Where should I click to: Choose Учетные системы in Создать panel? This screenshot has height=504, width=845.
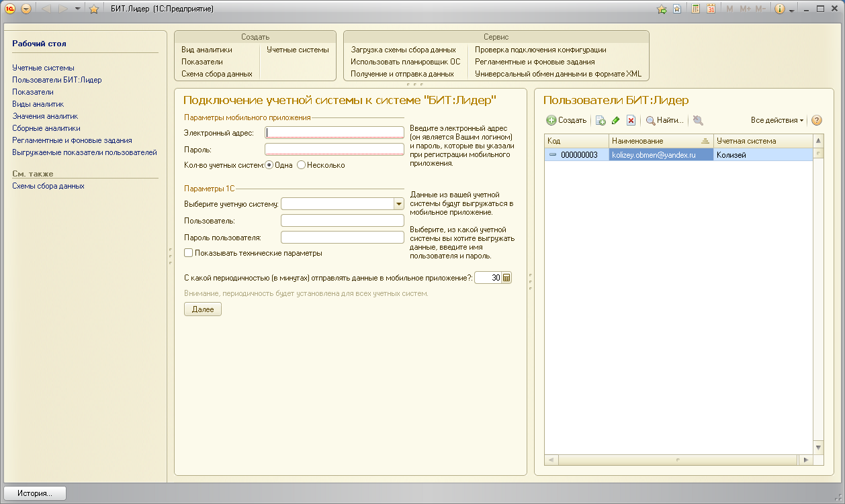point(298,50)
